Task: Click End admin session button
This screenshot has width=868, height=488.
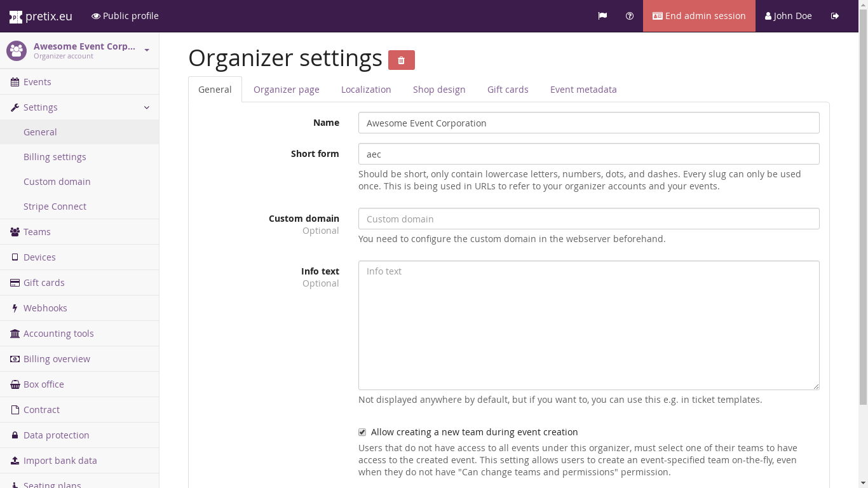Action: tap(699, 16)
